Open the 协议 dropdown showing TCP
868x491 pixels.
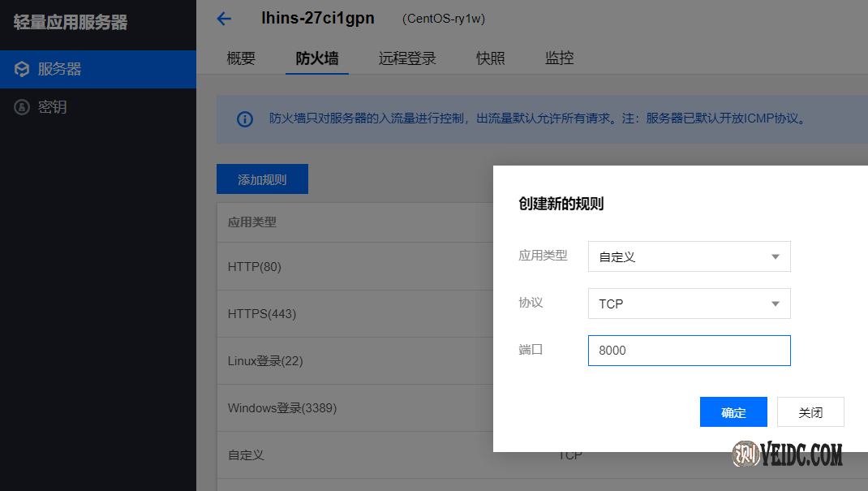(x=689, y=304)
